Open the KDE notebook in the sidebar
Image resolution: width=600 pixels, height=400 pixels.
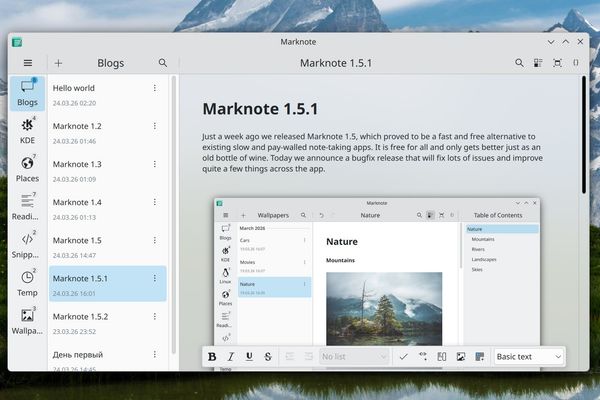pos(28,131)
